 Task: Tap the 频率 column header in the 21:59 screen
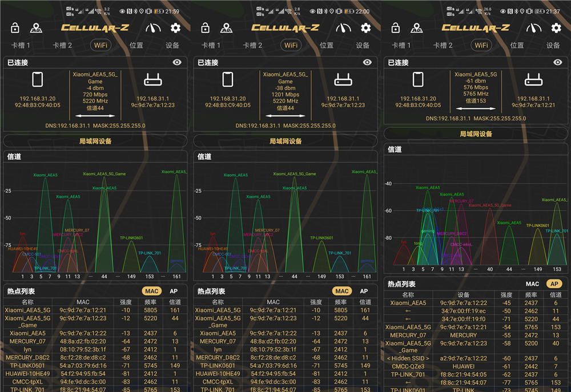[x=150, y=302]
